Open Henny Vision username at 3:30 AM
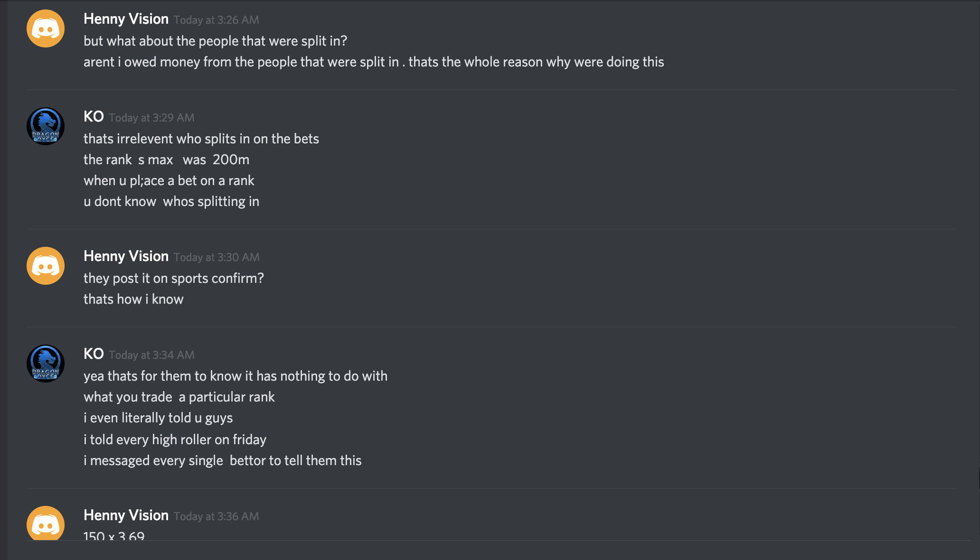The height and width of the screenshot is (560, 980). pyautogui.click(x=126, y=256)
